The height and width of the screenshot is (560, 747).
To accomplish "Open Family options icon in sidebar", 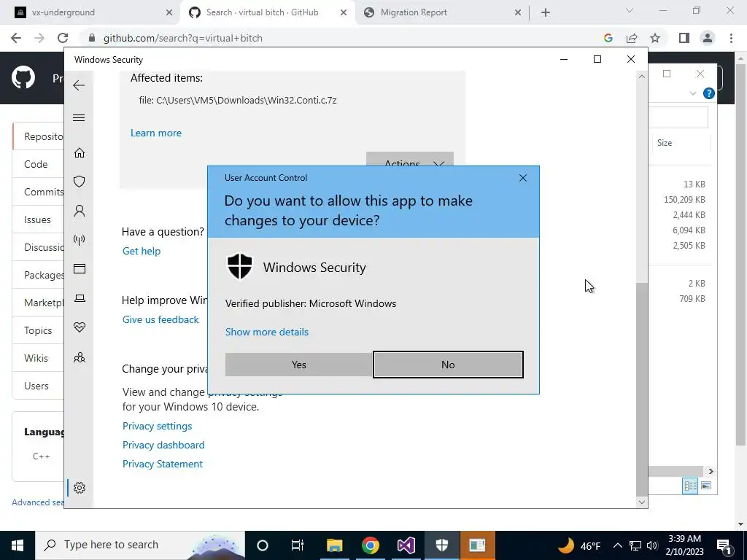I will (79, 357).
